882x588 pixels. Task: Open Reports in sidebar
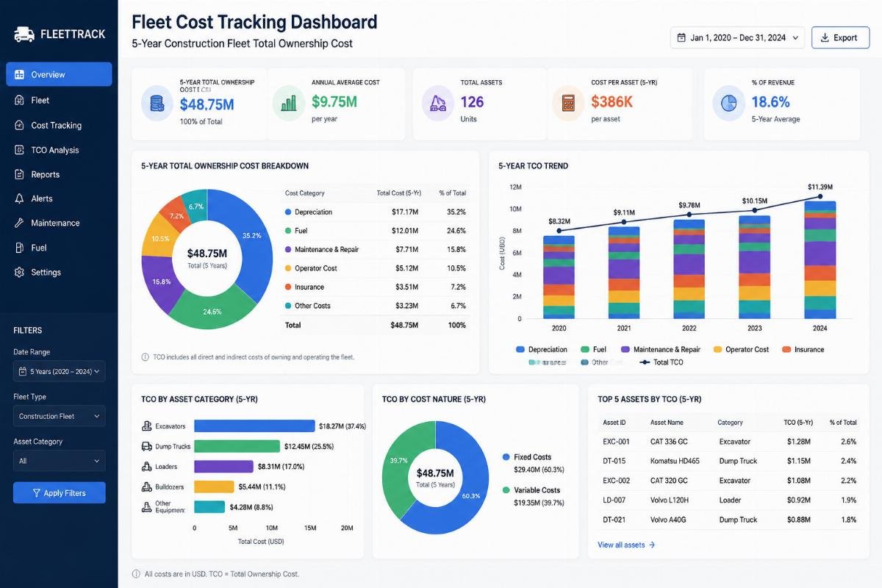(x=59, y=174)
